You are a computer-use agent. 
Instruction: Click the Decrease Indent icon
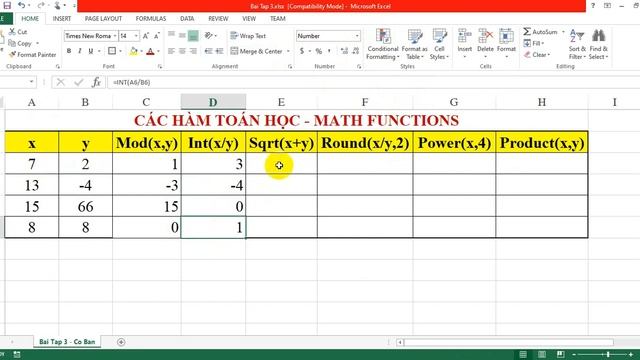[x=209, y=51]
